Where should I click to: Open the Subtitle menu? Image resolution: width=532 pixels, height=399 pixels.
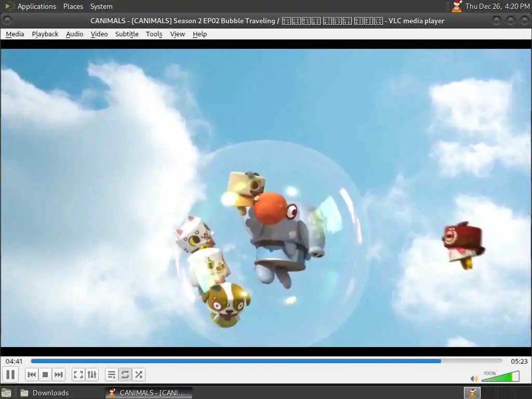coord(127,34)
